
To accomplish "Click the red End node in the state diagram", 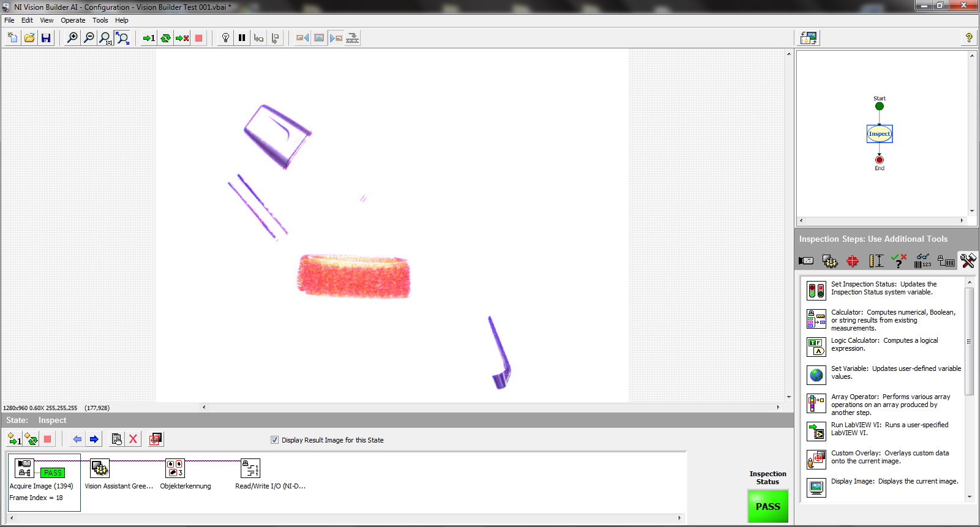I will tap(880, 160).
